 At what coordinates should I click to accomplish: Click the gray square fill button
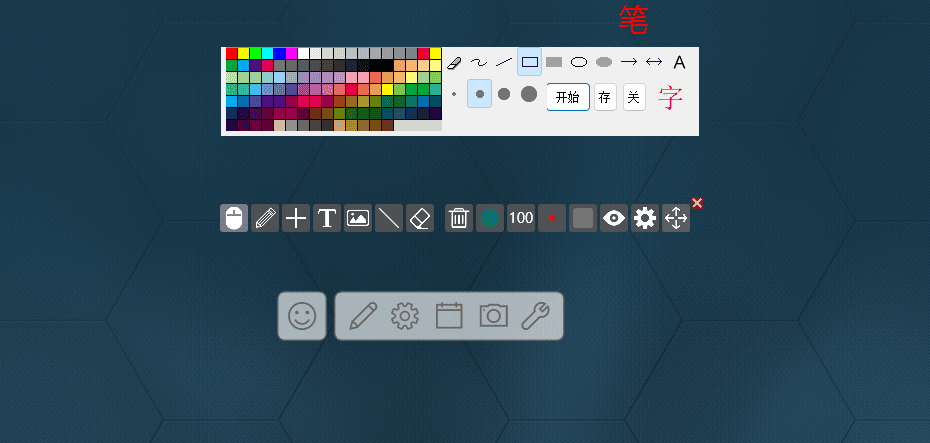coord(583,218)
